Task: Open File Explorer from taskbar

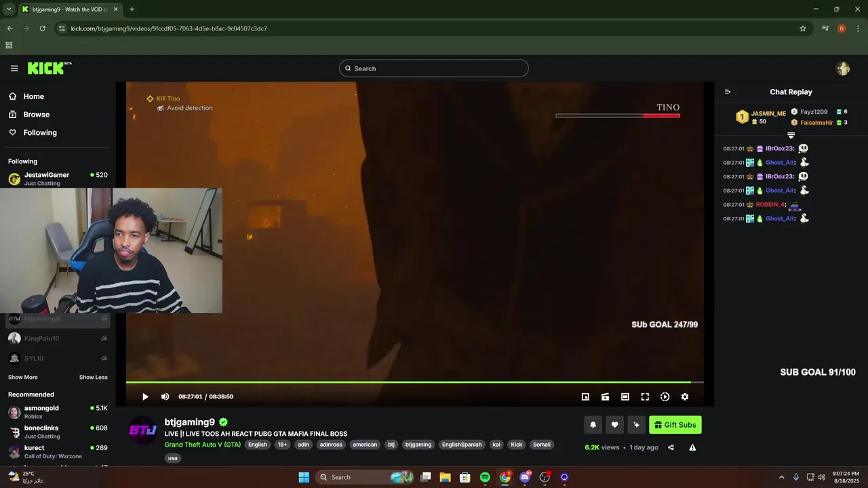Action: coord(445,477)
